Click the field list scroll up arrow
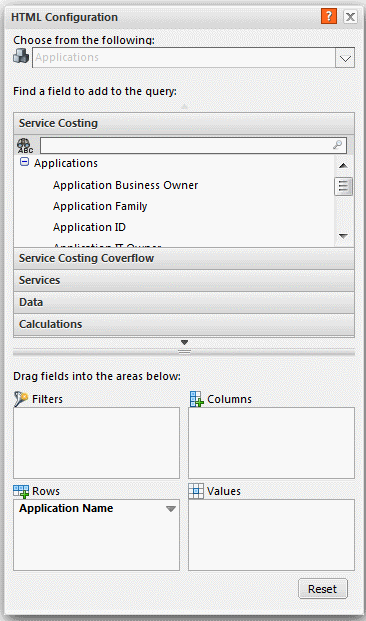Screen dimensions: 366x621 click(x=343, y=166)
